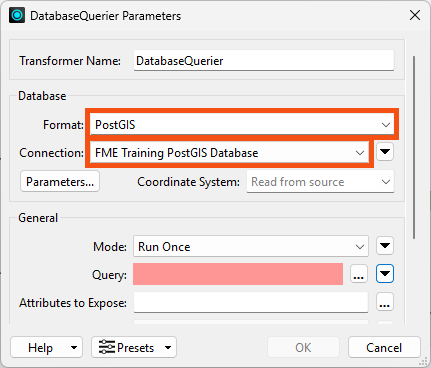Screen dimensions: 431x368
Task: Click the resize grip at dialog corner
Action: (424, 361)
